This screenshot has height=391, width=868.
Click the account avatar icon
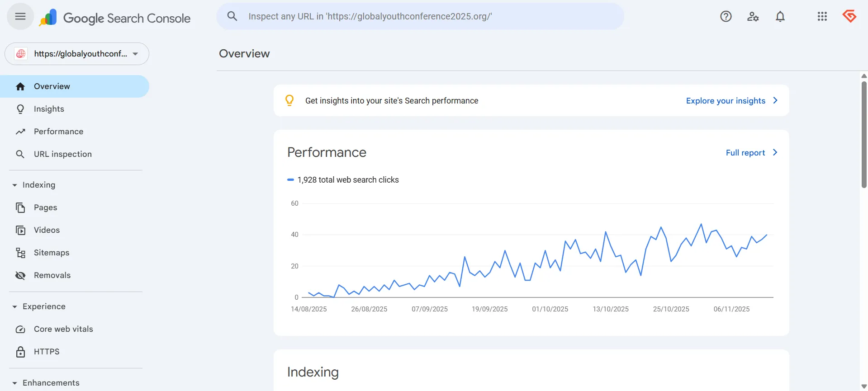tap(849, 17)
